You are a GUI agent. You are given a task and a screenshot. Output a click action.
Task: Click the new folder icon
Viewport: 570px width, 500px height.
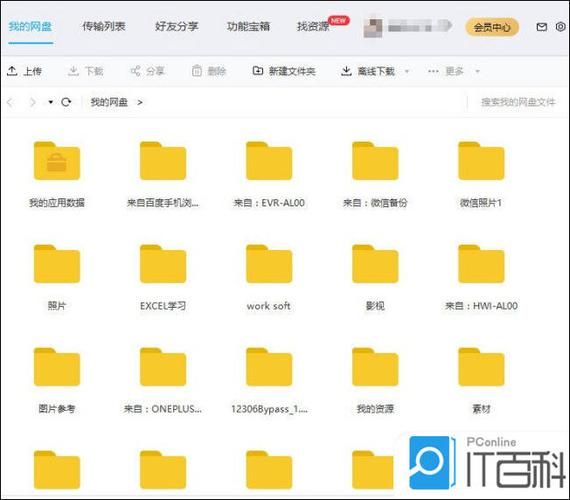pos(258,71)
